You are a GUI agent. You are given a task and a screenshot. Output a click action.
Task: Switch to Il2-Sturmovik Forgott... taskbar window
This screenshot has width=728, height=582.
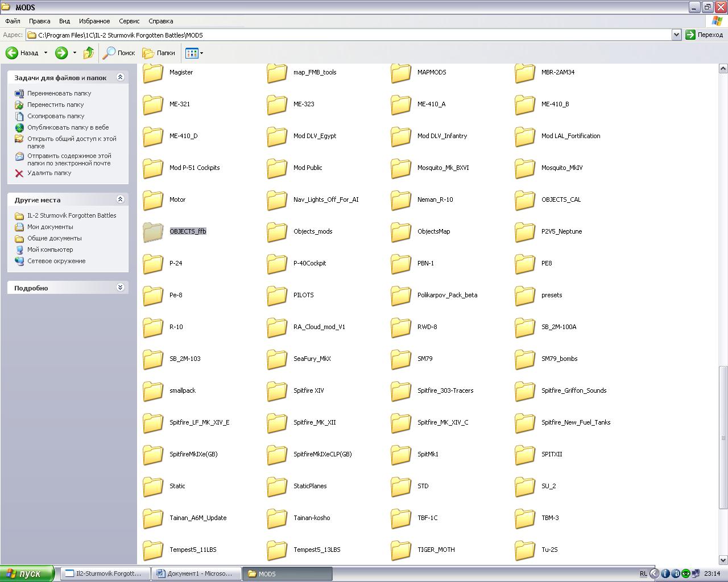(x=106, y=573)
